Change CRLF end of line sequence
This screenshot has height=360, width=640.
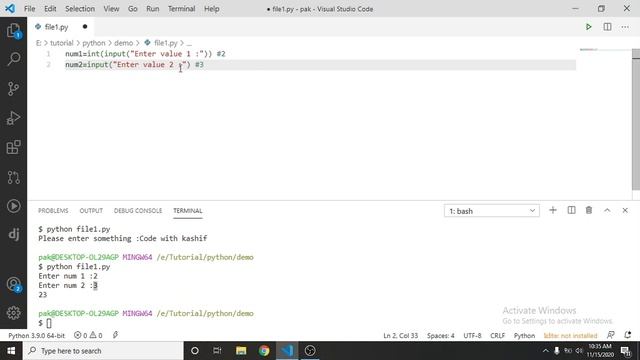498,336
